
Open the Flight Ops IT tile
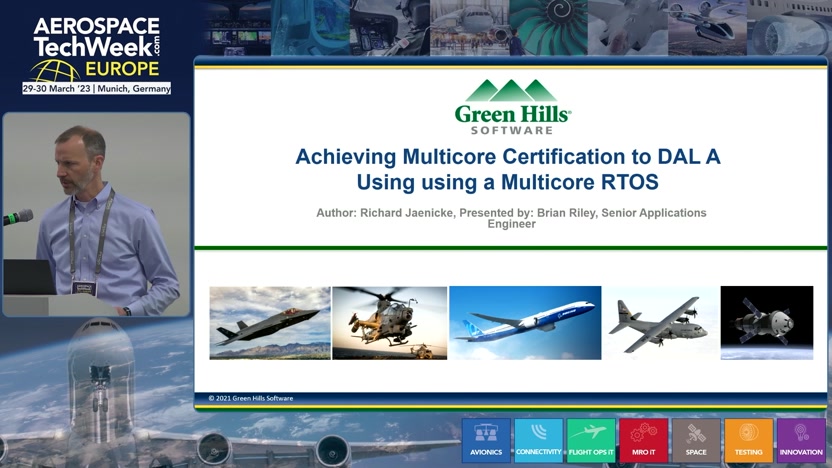[591, 440]
